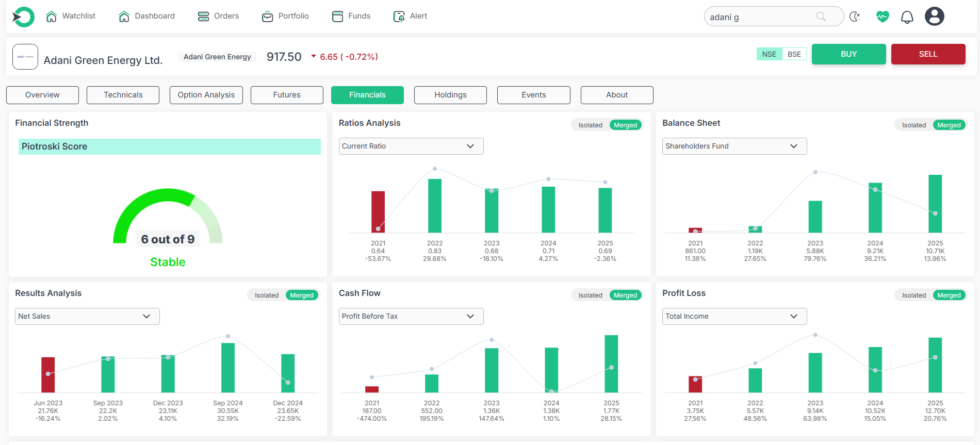
Task: Select BSE exchange toggle
Action: [x=794, y=54]
